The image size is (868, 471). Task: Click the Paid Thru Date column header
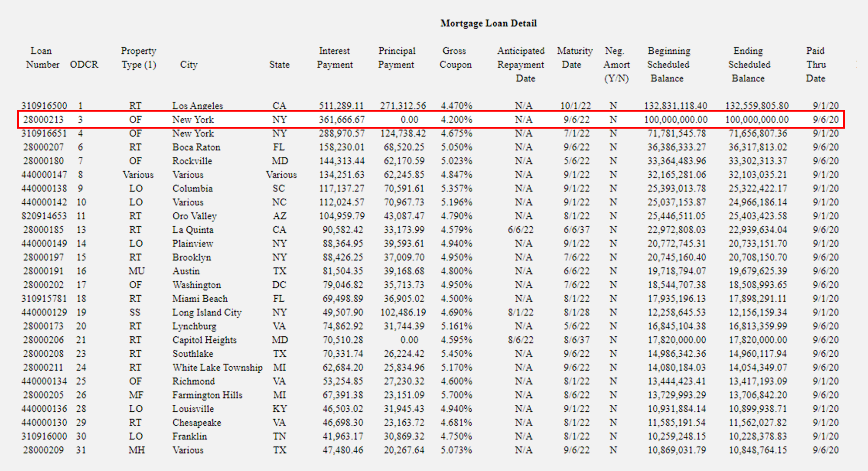815,65
